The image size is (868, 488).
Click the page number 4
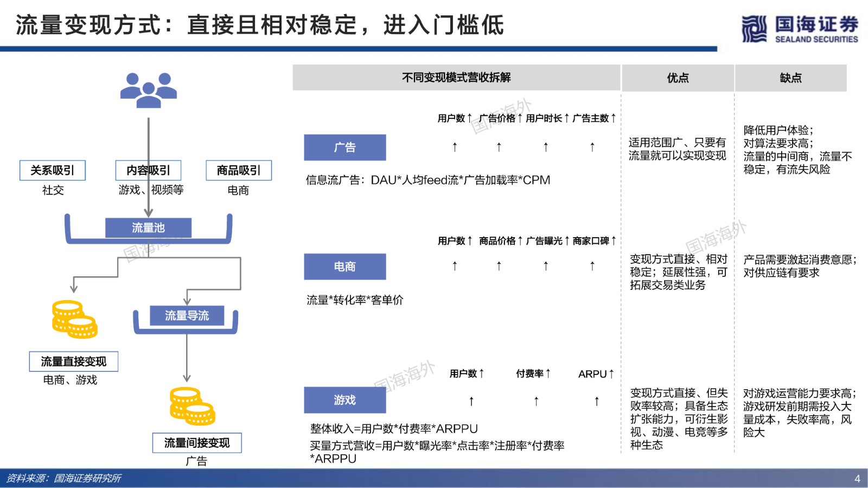[857, 479]
